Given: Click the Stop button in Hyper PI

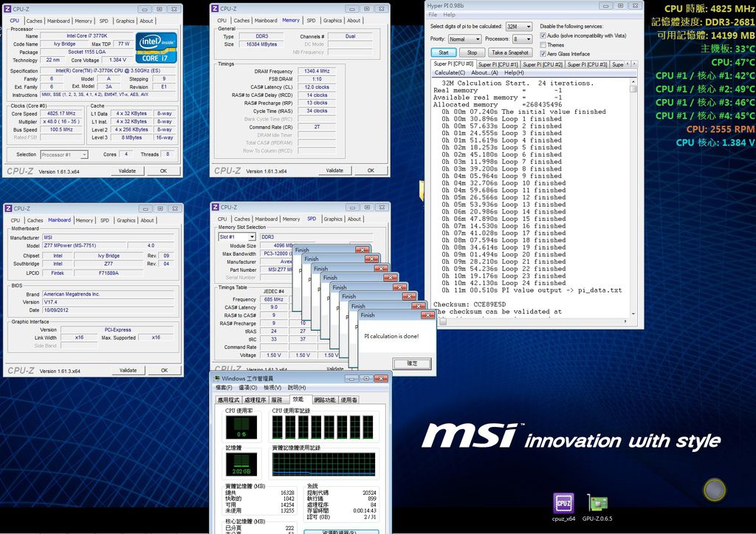Looking at the screenshot, I should point(472,52).
